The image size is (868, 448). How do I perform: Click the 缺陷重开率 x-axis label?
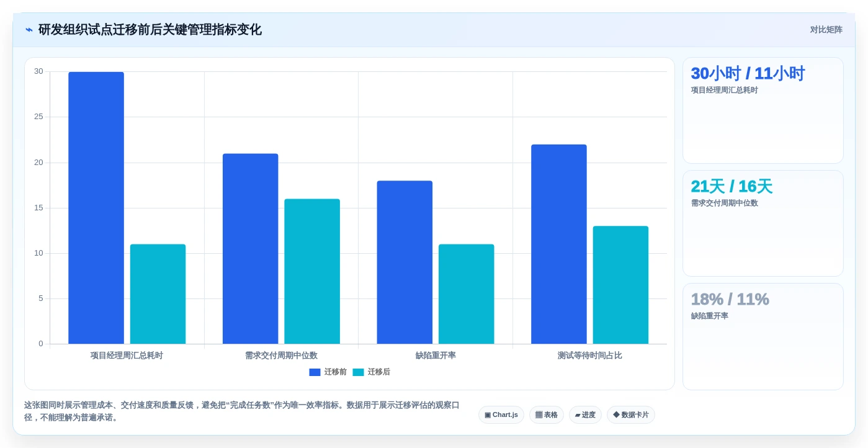click(x=436, y=356)
